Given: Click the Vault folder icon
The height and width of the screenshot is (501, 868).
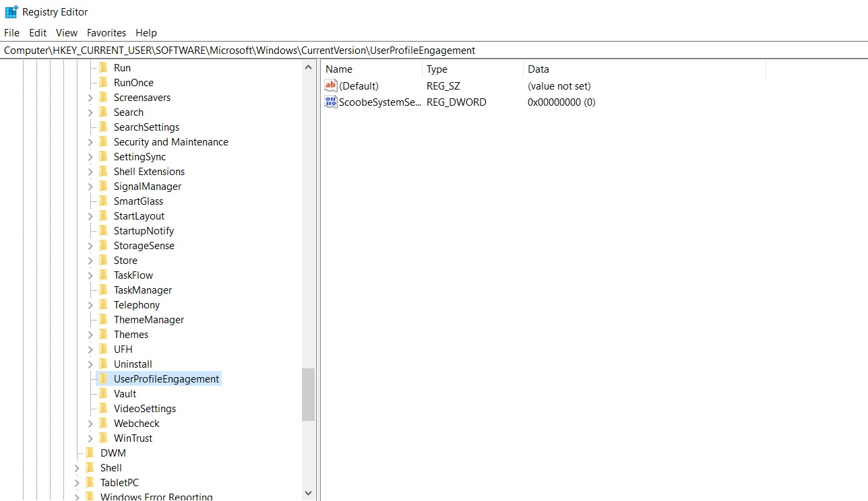Looking at the screenshot, I should (x=103, y=393).
